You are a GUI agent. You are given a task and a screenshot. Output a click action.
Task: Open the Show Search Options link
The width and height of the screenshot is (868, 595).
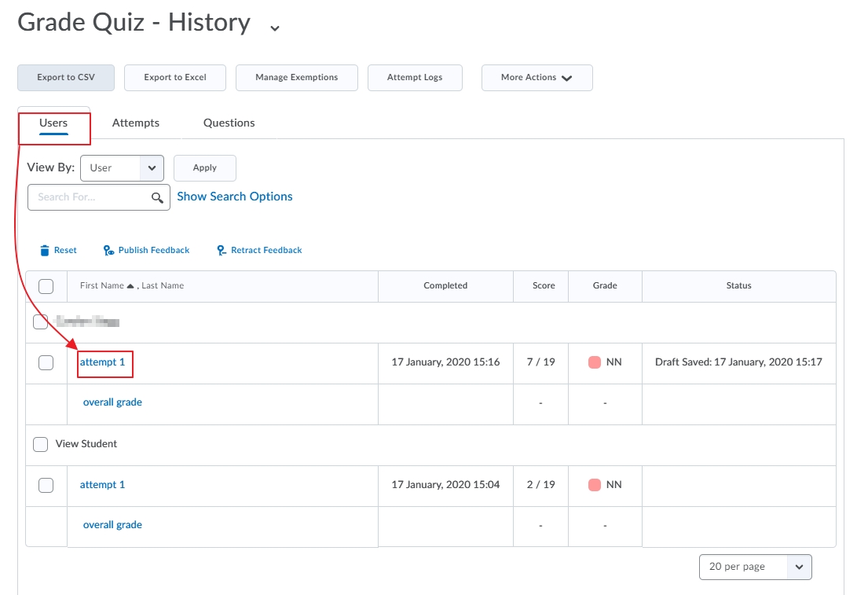click(235, 196)
